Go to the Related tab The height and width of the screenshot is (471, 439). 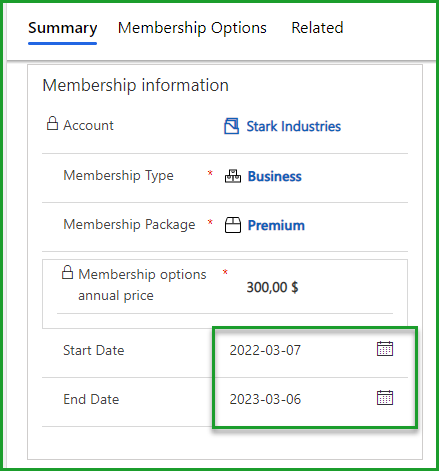[x=317, y=28]
